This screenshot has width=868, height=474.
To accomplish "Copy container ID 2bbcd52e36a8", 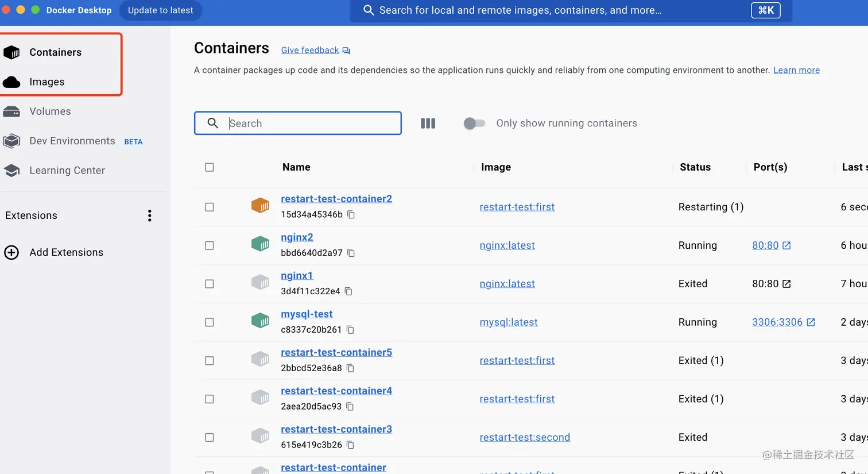I will pyautogui.click(x=350, y=368).
